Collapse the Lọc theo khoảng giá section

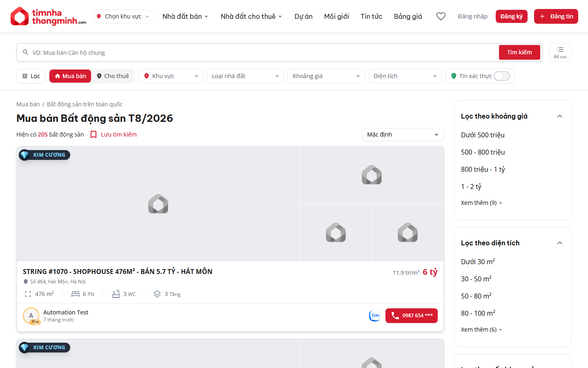coord(560,116)
